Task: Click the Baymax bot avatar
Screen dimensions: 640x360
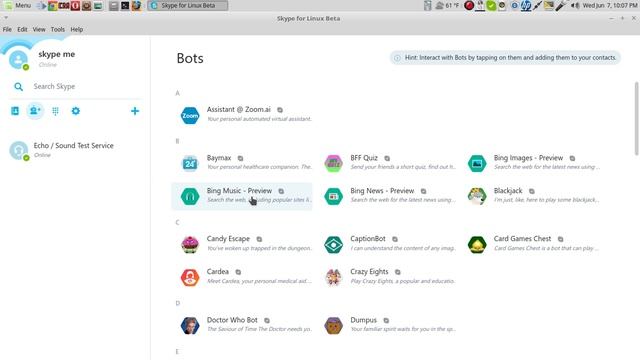Action: (190, 163)
